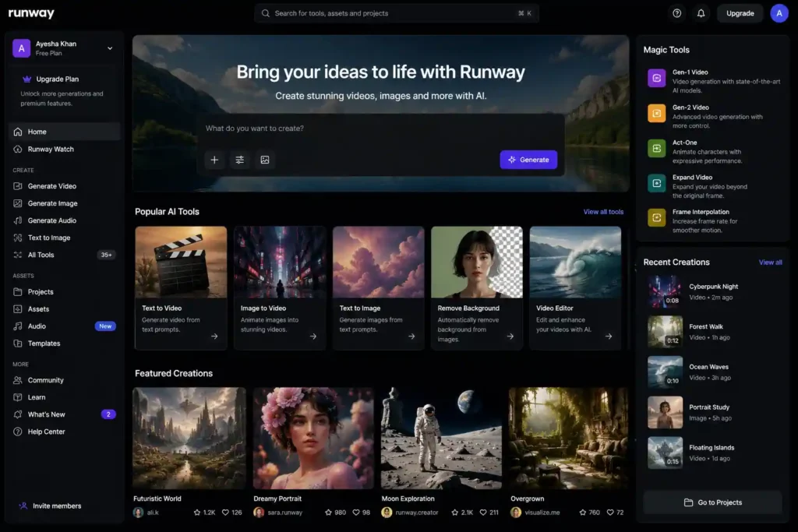The height and width of the screenshot is (532, 798).
Task: Click the creator name runway.creator
Action: (416, 513)
